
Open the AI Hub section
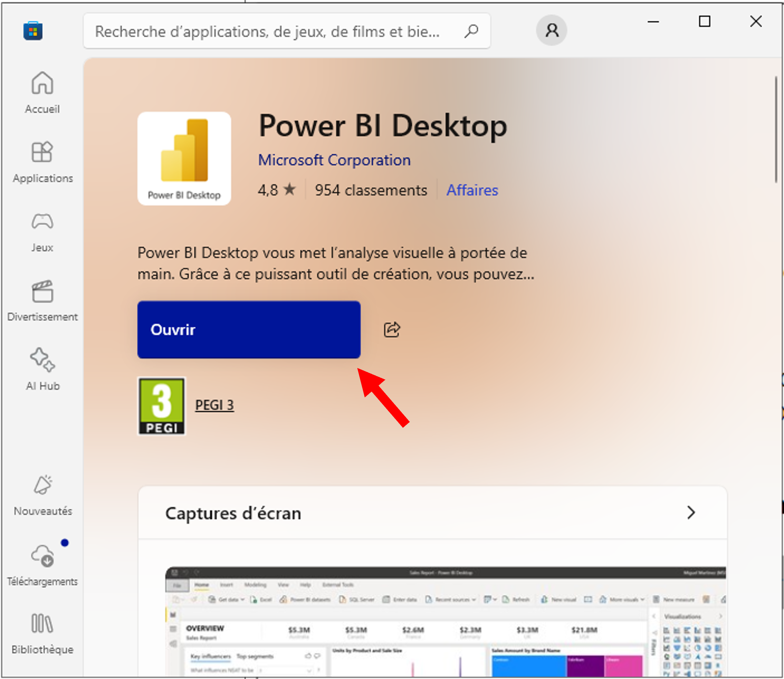coord(42,369)
